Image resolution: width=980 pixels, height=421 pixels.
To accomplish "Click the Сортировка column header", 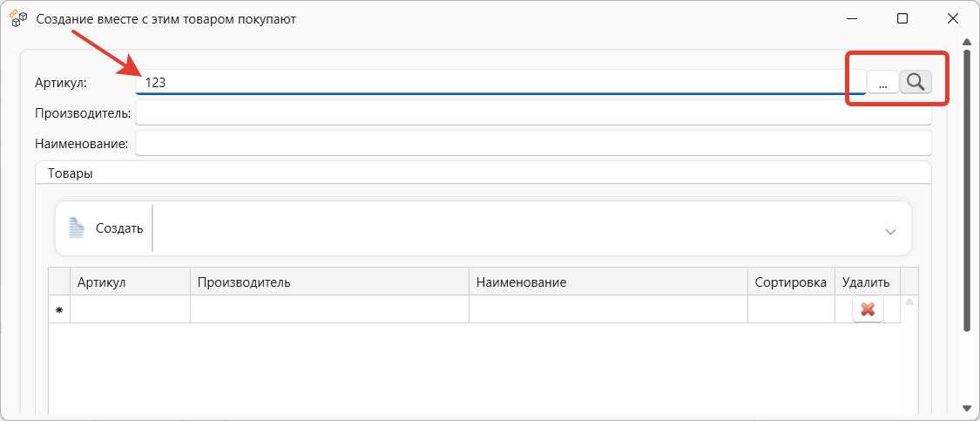I will pyautogui.click(x=791, y=282).
